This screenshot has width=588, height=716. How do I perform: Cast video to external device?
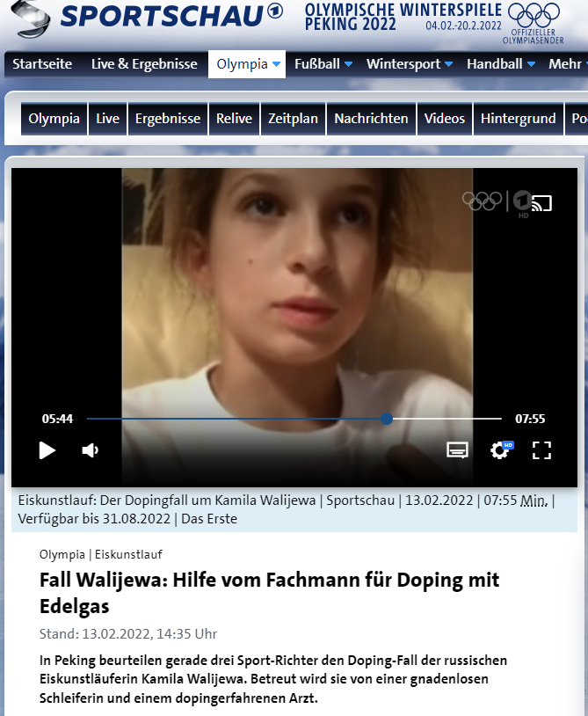(542, 204)
